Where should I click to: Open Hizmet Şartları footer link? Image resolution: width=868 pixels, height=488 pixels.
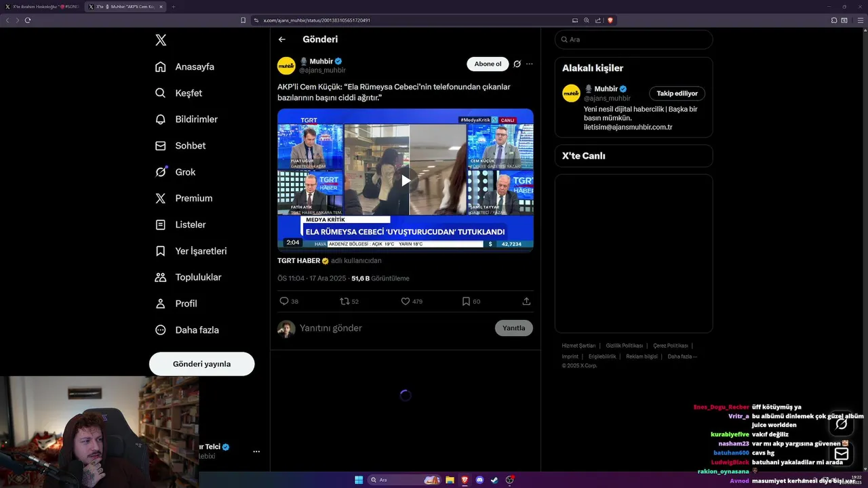click(x=578, y=346)
